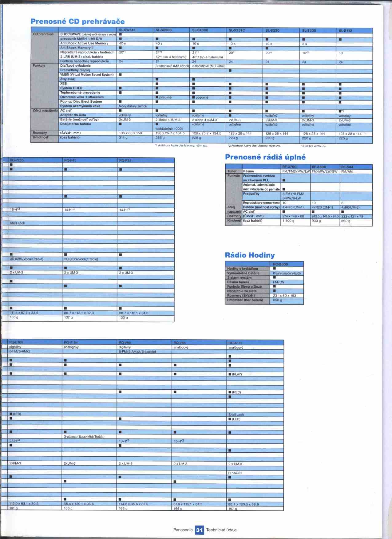The width and height of the screenshot is (392, 539).
Task: Click the "Predvoľby" row label
Action: pos(251,194)
